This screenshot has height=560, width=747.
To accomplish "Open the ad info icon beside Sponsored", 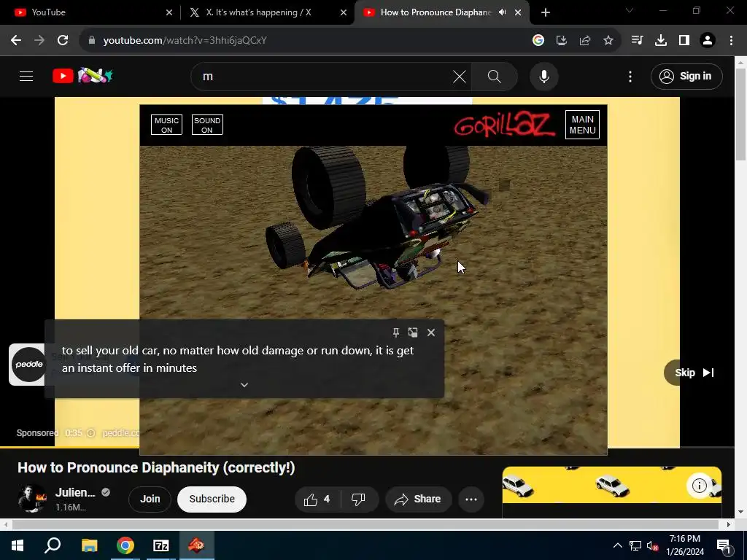I will tap(91, 433).
